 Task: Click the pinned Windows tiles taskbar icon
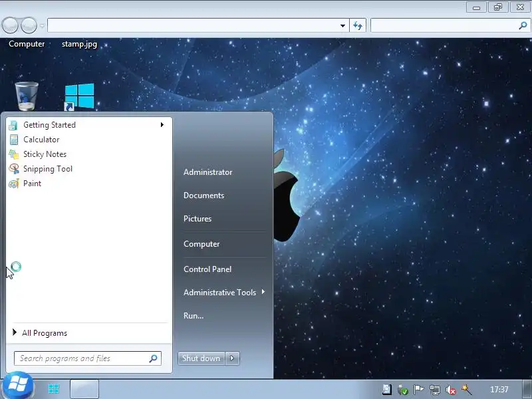[54, 389]
